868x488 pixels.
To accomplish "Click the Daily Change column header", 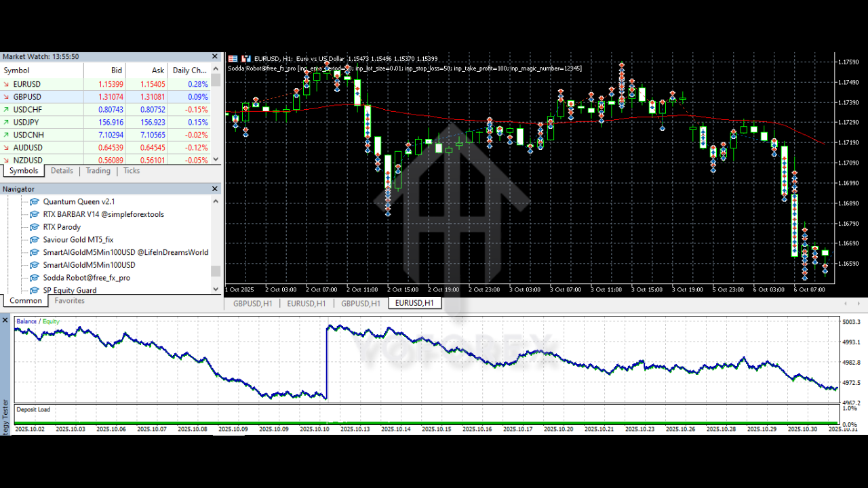I will coord(189,70).
